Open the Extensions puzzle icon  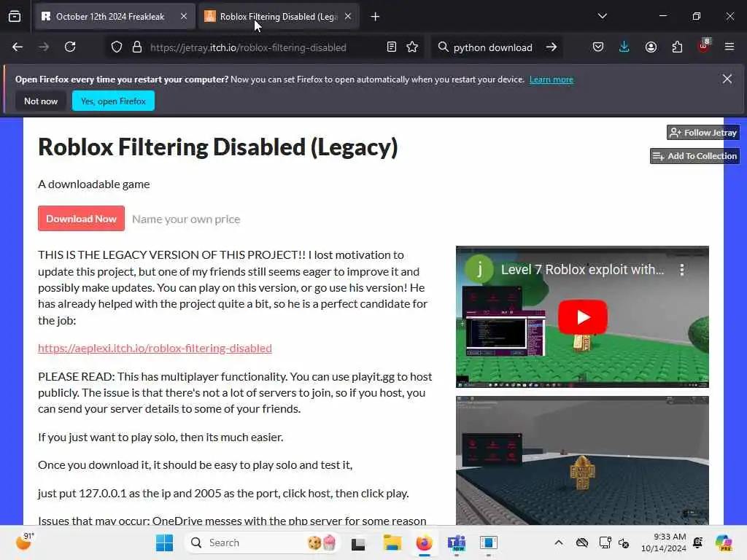[677, 47]
